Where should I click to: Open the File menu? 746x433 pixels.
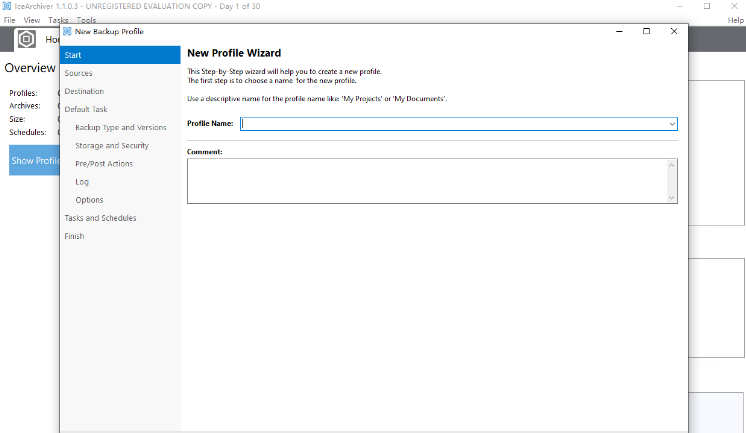(9, 20)
